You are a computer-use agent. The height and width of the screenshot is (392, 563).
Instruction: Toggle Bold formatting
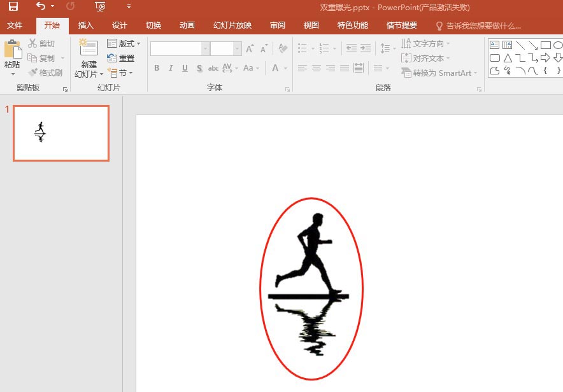click(x=157, y=68)
